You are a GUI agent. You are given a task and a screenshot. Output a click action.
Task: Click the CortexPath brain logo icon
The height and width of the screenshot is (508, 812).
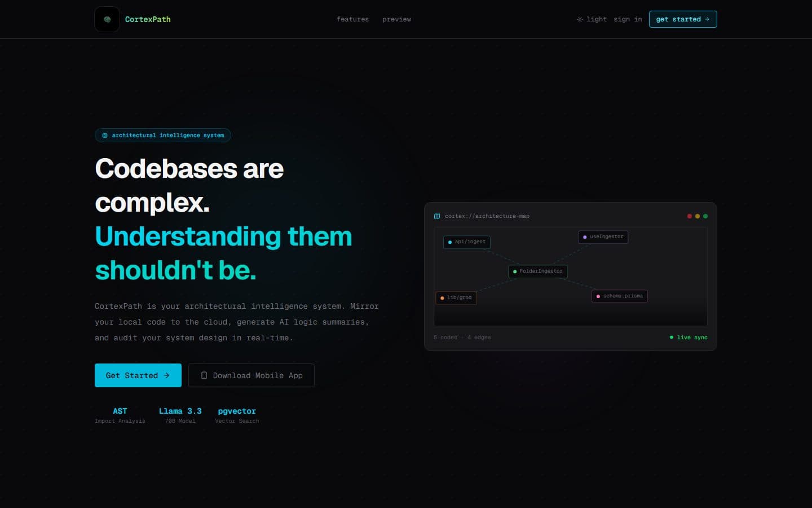point(107,19)
